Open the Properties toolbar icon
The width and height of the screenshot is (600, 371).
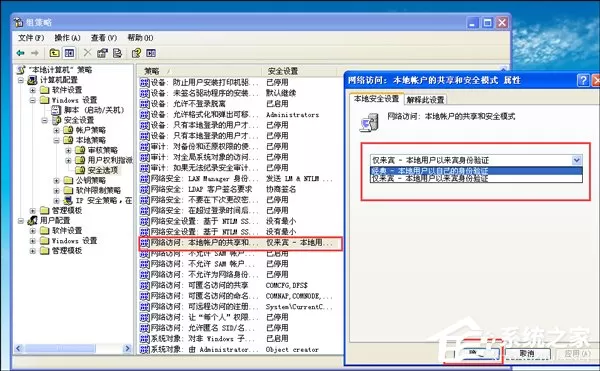point(102,53)
